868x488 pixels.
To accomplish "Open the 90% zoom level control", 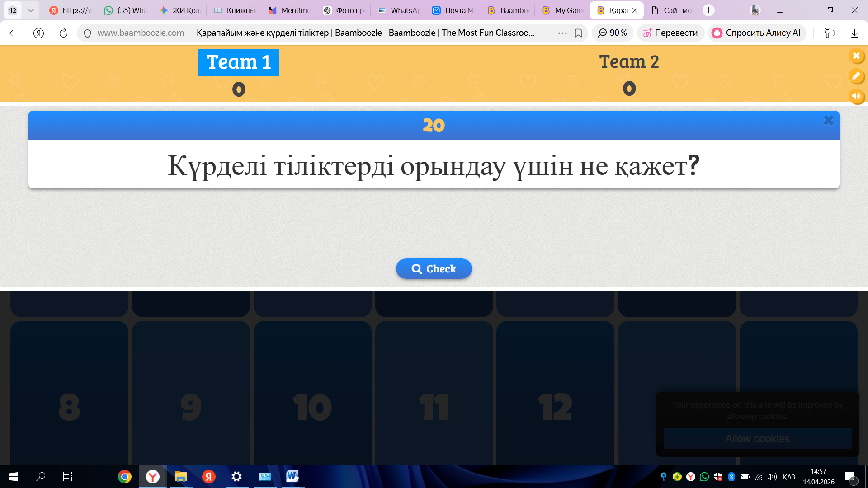I will [613, 33].
